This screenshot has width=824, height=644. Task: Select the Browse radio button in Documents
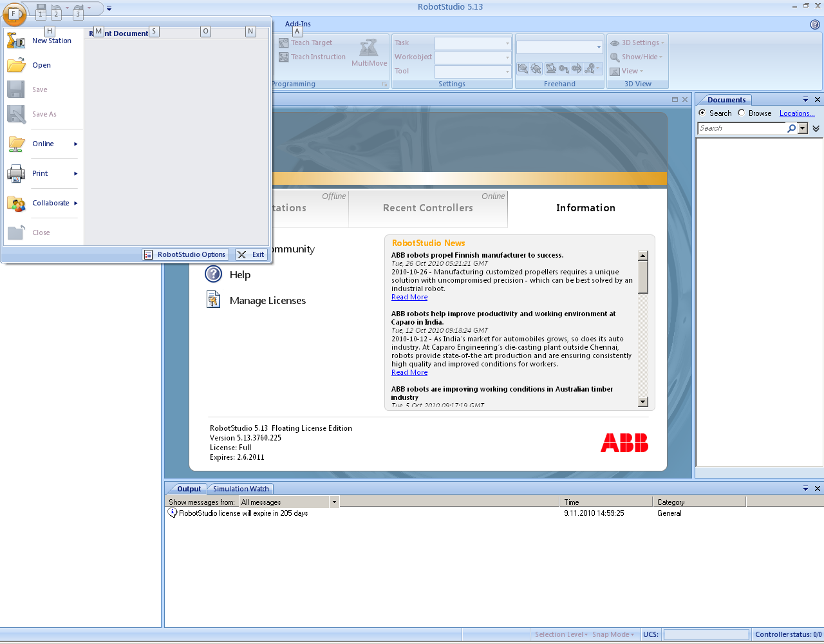tap(742, 113)
